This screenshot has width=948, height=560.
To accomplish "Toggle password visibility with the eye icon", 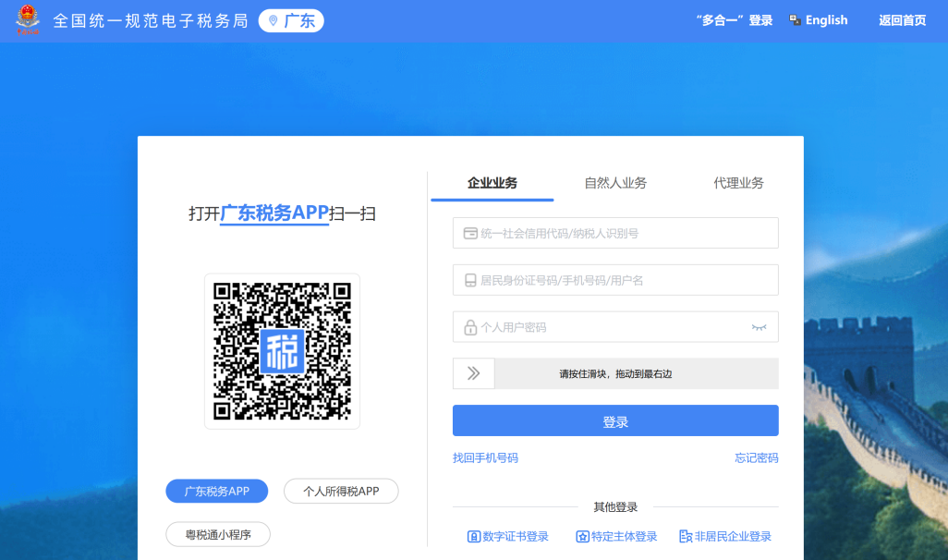I will point(759,327).
